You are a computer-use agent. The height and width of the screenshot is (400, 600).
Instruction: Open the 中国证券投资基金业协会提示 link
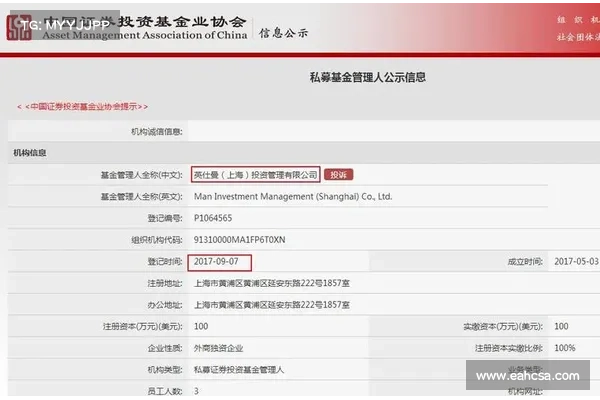82,106
